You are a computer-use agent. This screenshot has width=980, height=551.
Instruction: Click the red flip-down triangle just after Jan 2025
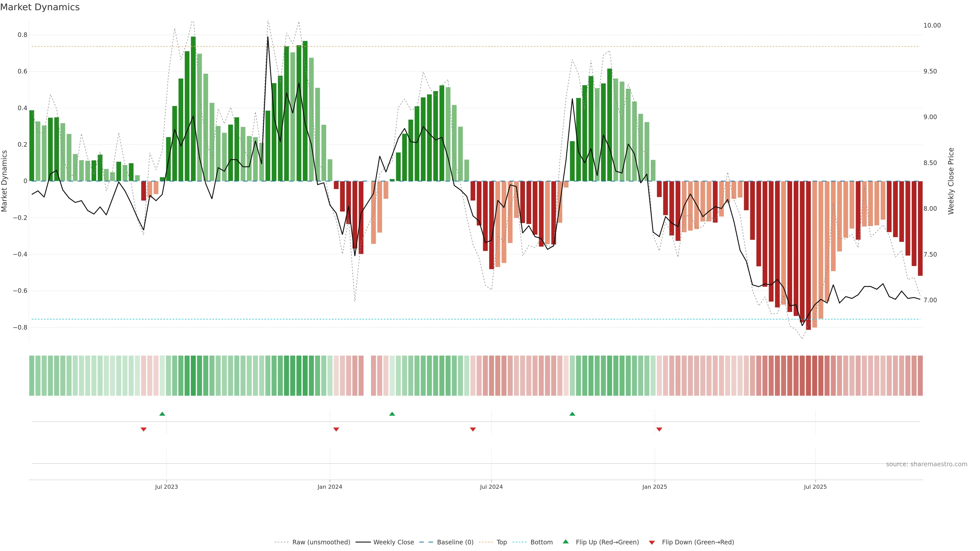(659, 429)
